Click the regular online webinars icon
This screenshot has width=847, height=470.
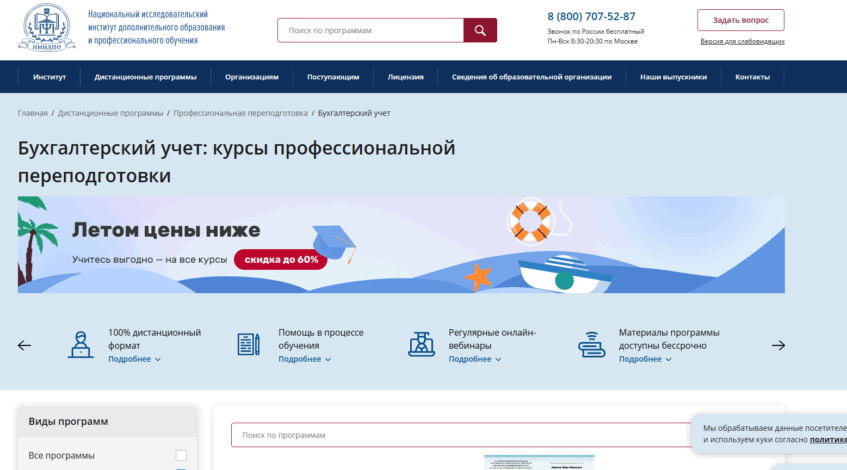tap(421, 344)
